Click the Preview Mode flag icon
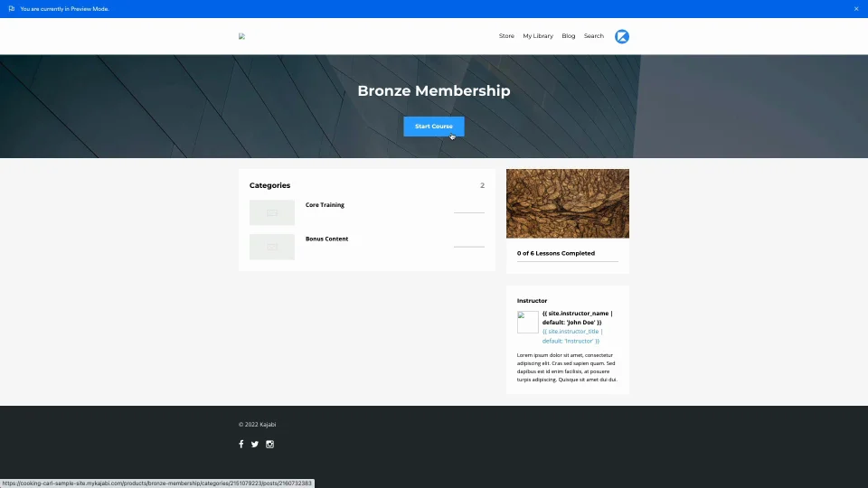 [x=11, y=8]
